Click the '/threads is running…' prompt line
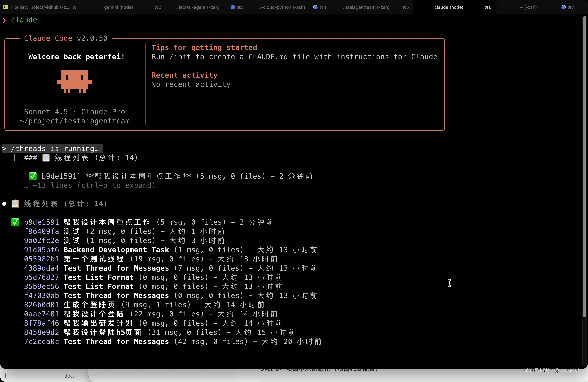The image size is (588, 382). coord(53,149)
